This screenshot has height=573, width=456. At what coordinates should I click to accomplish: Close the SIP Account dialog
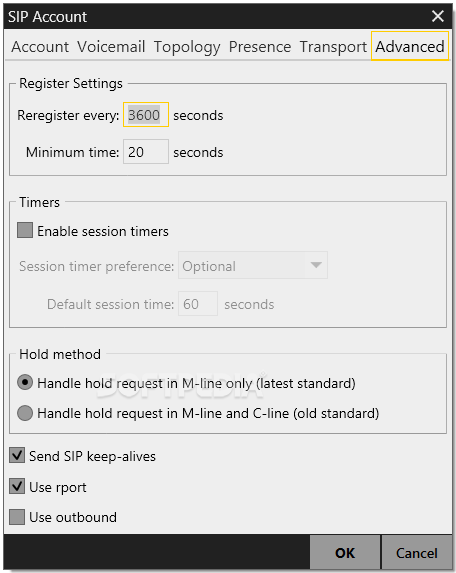tap(437, 16)
